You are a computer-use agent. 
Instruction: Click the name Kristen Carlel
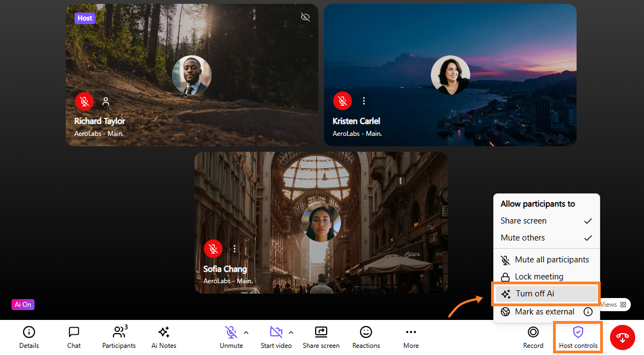356,121
